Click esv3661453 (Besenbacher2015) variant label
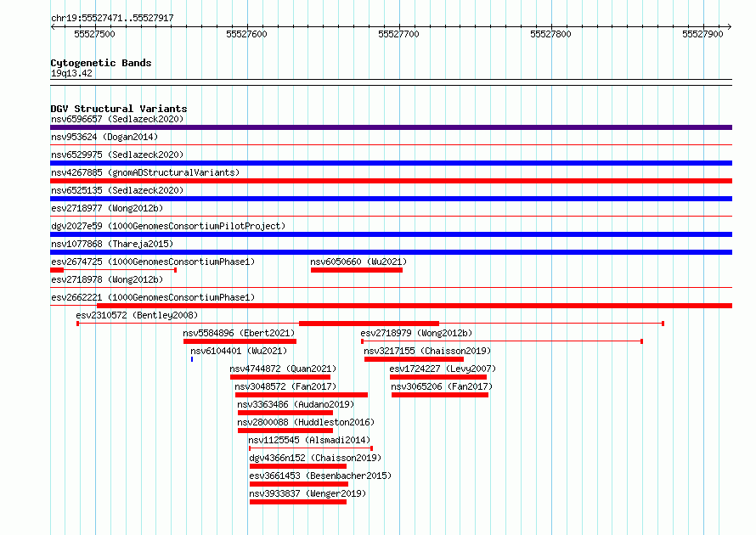The height and width of the screenshot is (535, 756). pyautogui.click(x=320, y=476)
